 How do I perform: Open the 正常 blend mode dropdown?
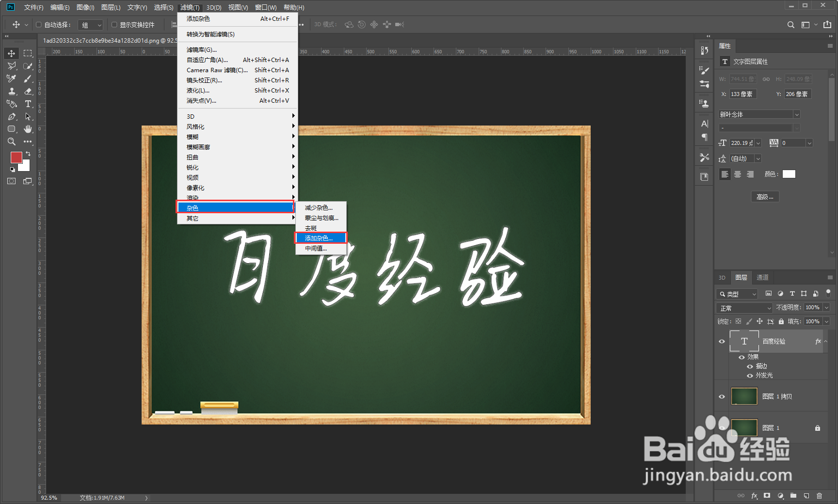tap(744, 307)
